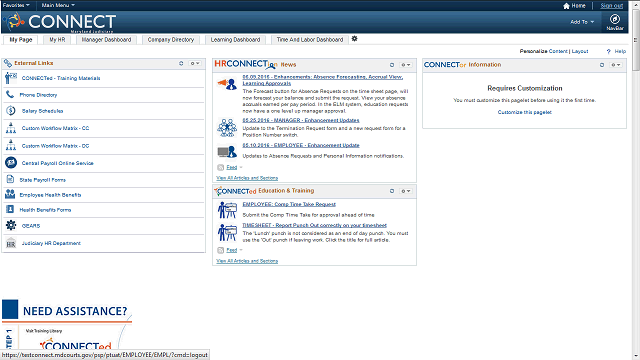This screenshot has height=360, width=640.
Task: Open CONNECTor Information options dropdown
Action: (616, 65)
